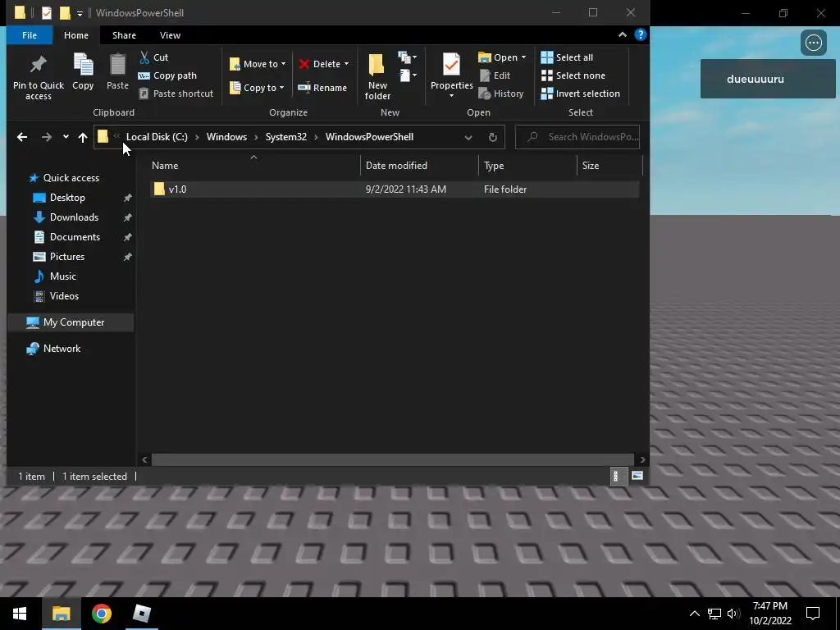Click WindowsPowerShell breadcrumb in address bar
Viewport: 840px width, 630px height.
(x=369, y=137)
